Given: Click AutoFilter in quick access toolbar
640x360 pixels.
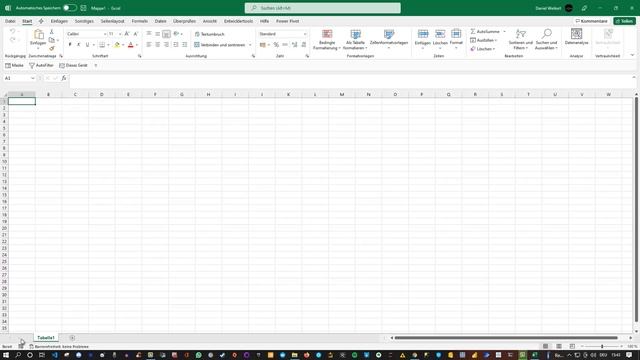Looking at the screenshot, I should point(41,65).
